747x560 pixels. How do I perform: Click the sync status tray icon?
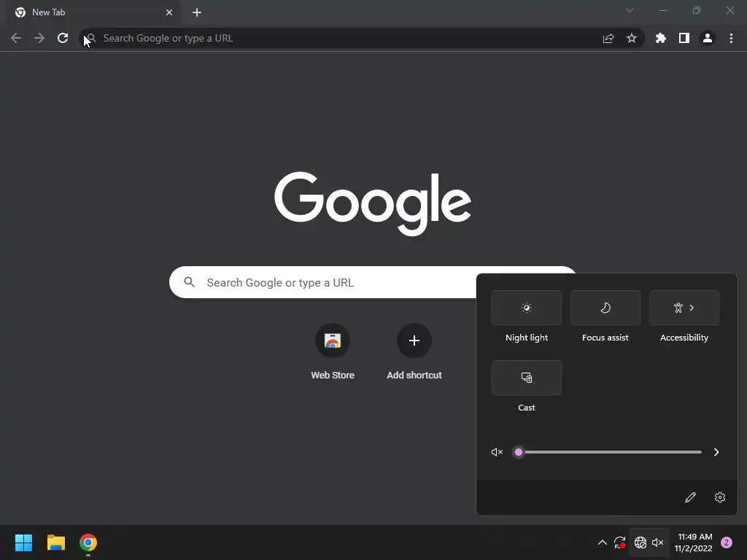620,542
